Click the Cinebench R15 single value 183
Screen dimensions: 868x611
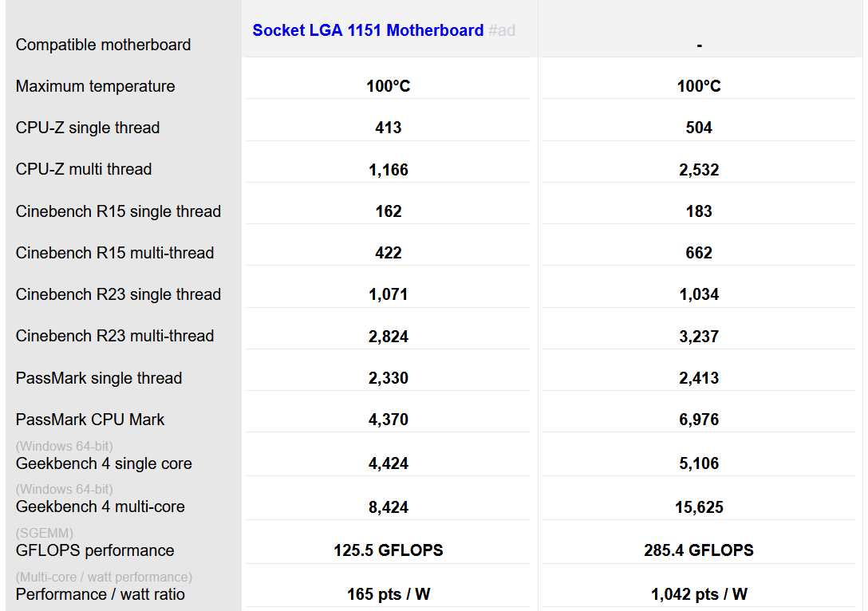699,211
